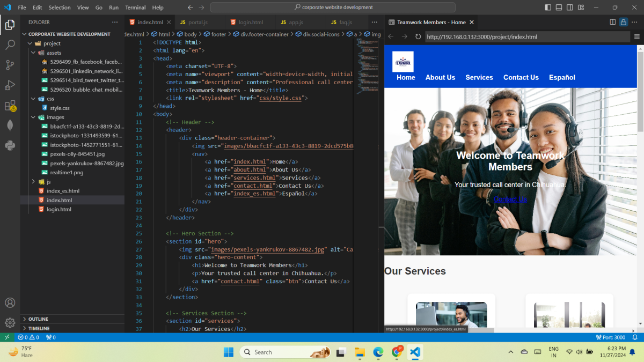The height and width of the screenshot is (362, 644).
Task: Click the Manage settings gear icon
Action: pos(10,322)
